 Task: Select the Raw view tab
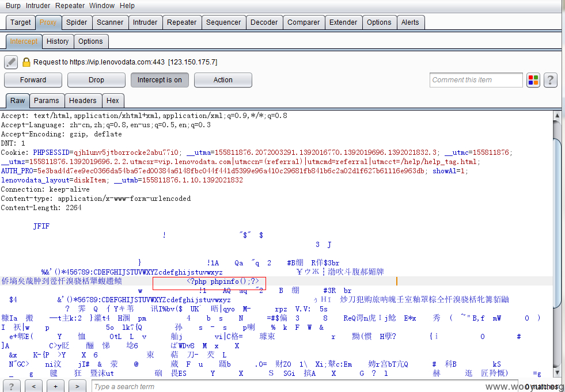tap(18, 101)
